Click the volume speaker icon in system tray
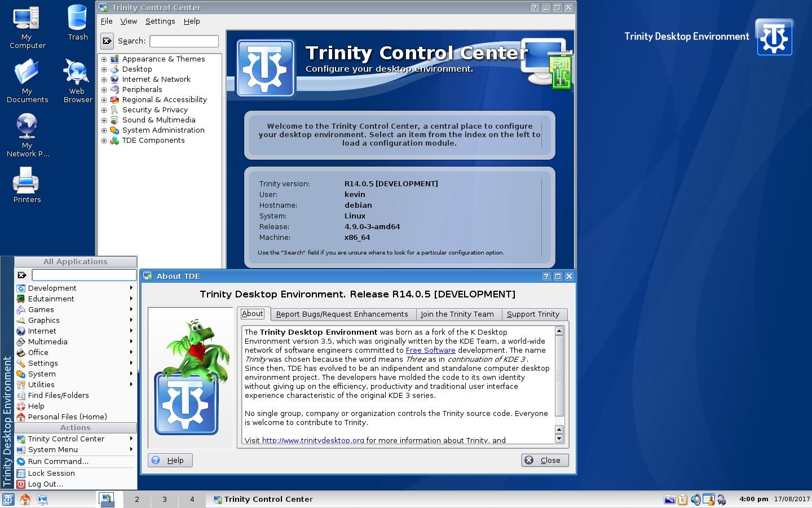Screen dimensions: 812x508 [696, 500]
